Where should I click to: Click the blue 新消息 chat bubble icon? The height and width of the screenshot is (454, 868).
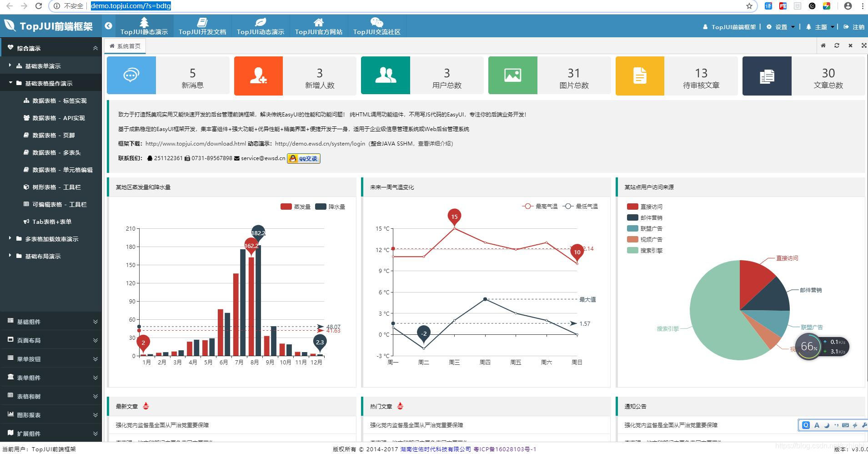(131, 76)
